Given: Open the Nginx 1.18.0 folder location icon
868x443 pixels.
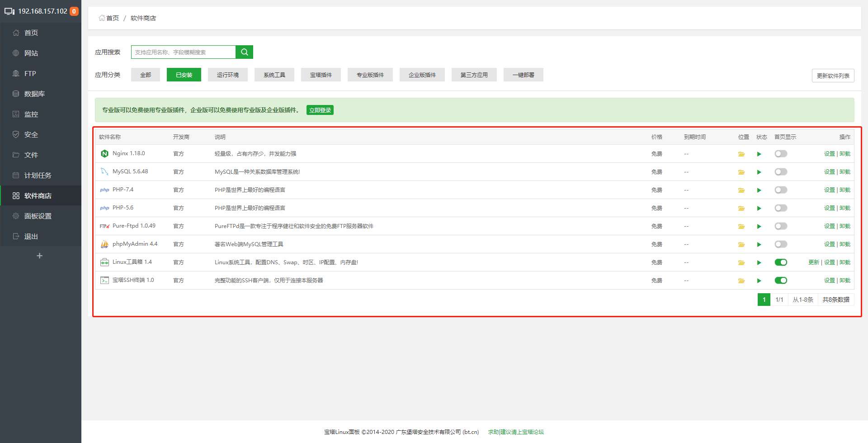Looking at the screenshot, I should coord(741,154).
